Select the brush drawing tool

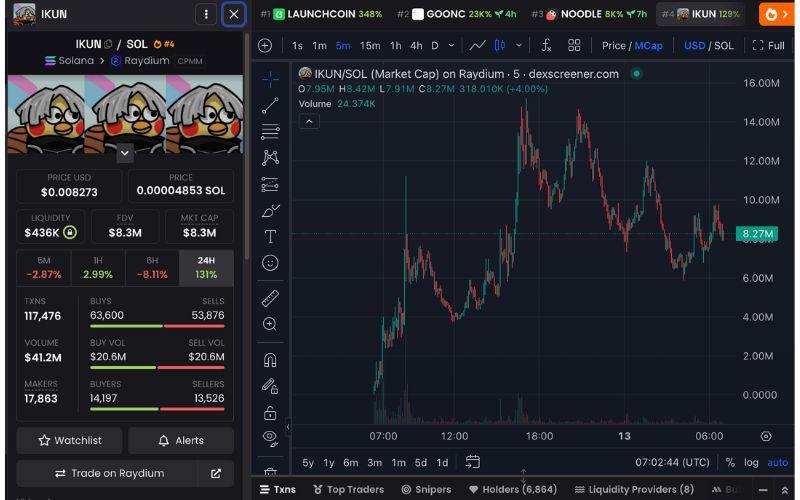[270, 210]
